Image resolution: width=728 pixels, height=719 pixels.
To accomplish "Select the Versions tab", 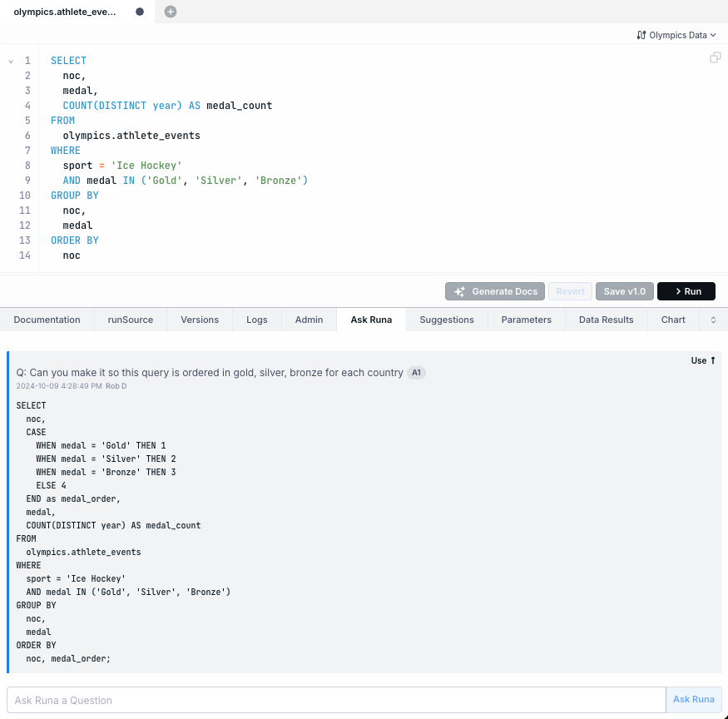I will [x=200, y=320].
